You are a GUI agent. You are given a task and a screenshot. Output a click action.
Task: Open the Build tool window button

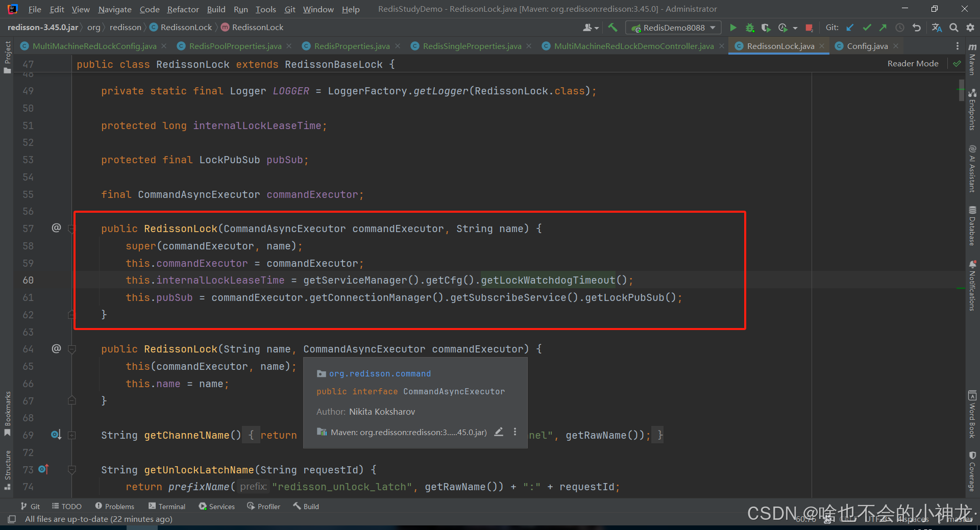tap(306, 506)
